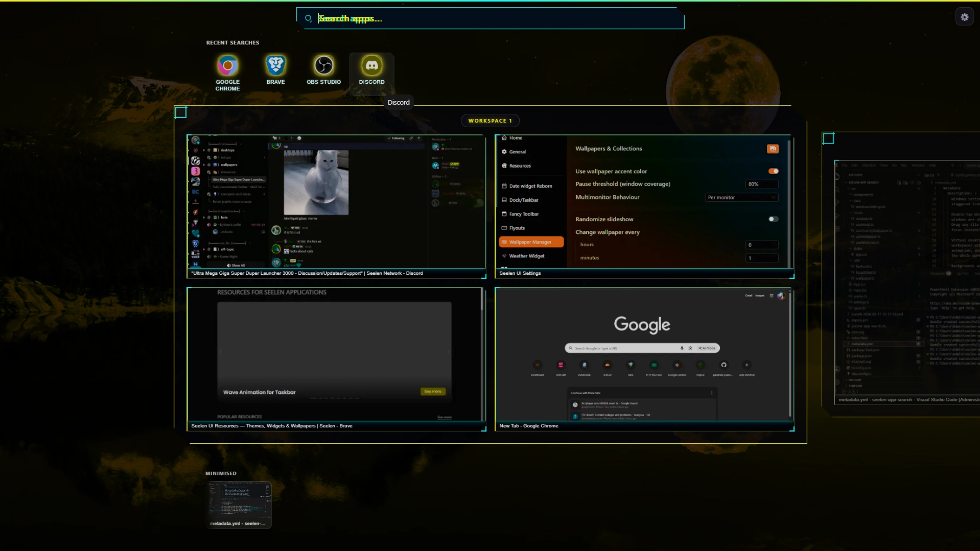Viewport: 980px width, 551px height.
Task: Restore minimised metadata.yml VS Code thumbnail
Action: (x=239, y=505)
